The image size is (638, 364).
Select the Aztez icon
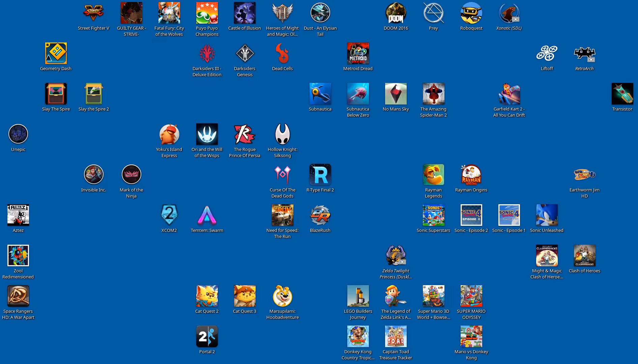tap(18, 215)
